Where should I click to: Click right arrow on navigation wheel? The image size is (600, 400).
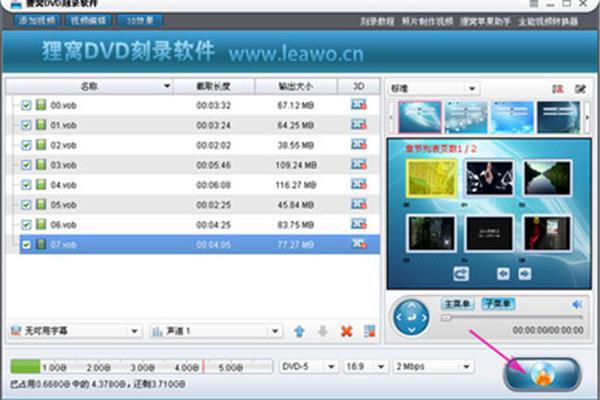click(424, 317)
